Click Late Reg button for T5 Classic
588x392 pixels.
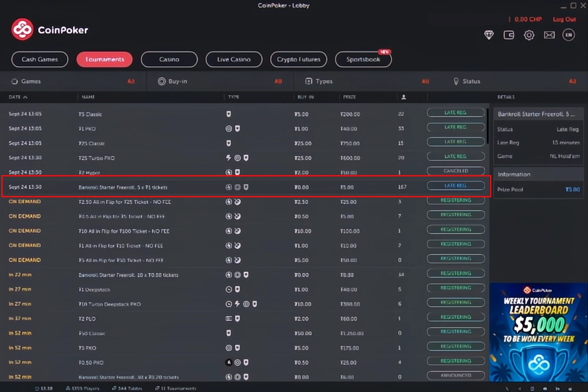click(x=455, y=113)
